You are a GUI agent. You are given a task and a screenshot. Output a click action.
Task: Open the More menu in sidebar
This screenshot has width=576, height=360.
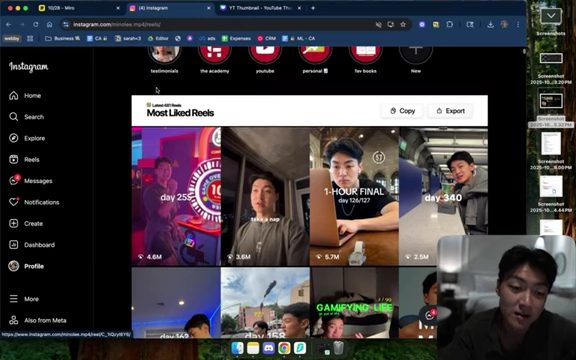[24, 299]
